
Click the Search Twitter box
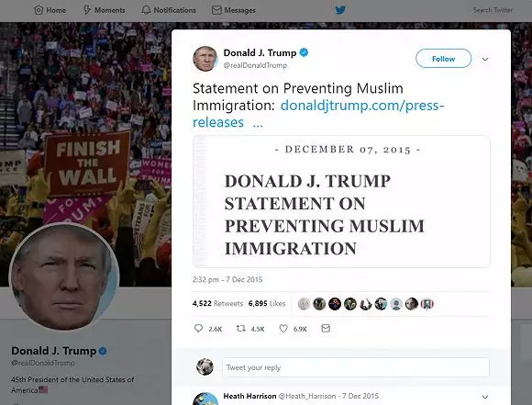tap(493, 10)
